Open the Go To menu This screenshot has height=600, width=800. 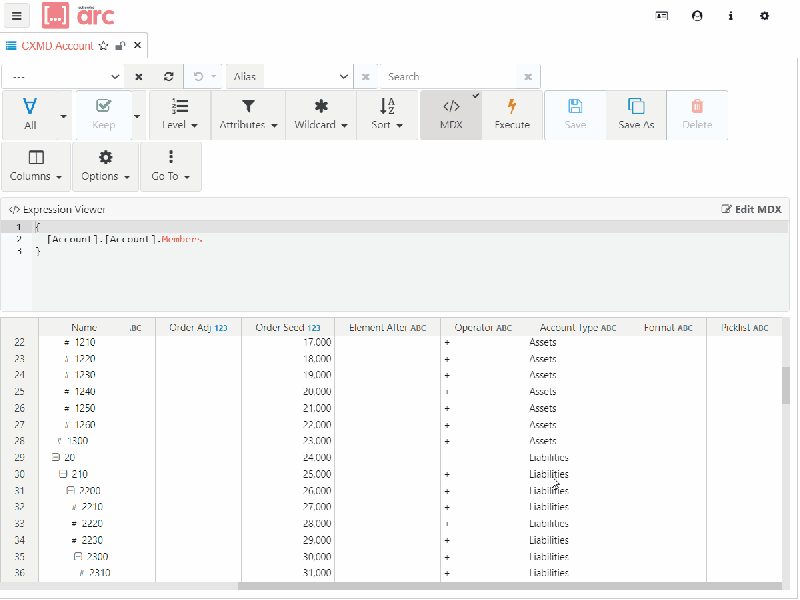tap(170, 166)
